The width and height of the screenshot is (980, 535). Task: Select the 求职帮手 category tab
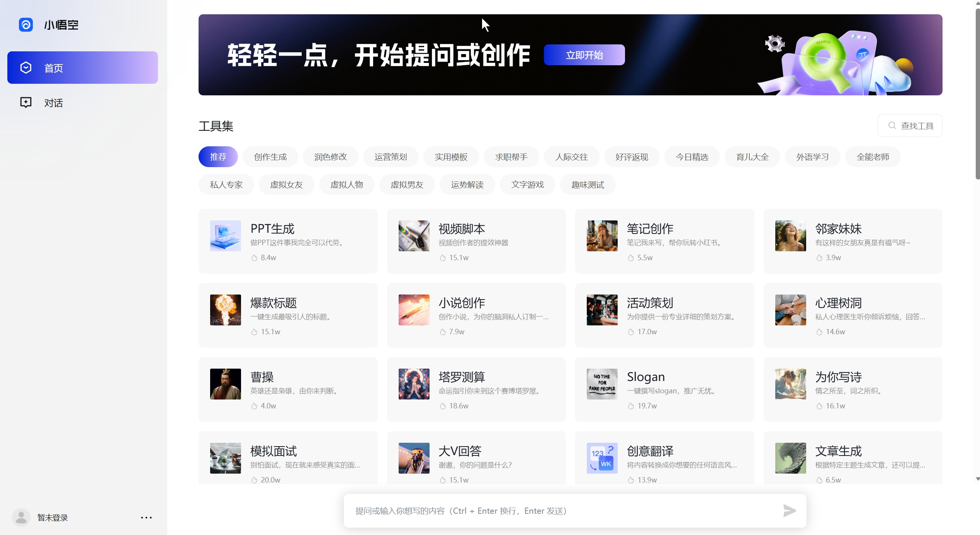pyautogui.click(x=511, y=157)
